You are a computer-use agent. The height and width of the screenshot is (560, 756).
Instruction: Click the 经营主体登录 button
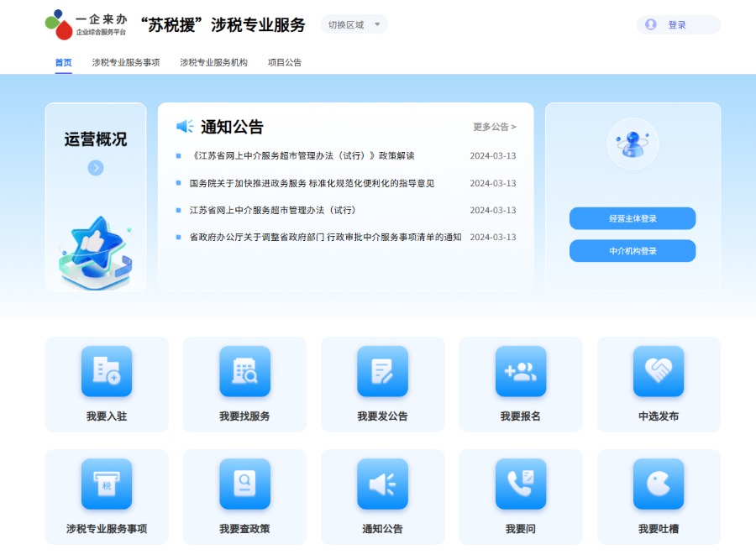pyautogui.click(x=633, y=218)
